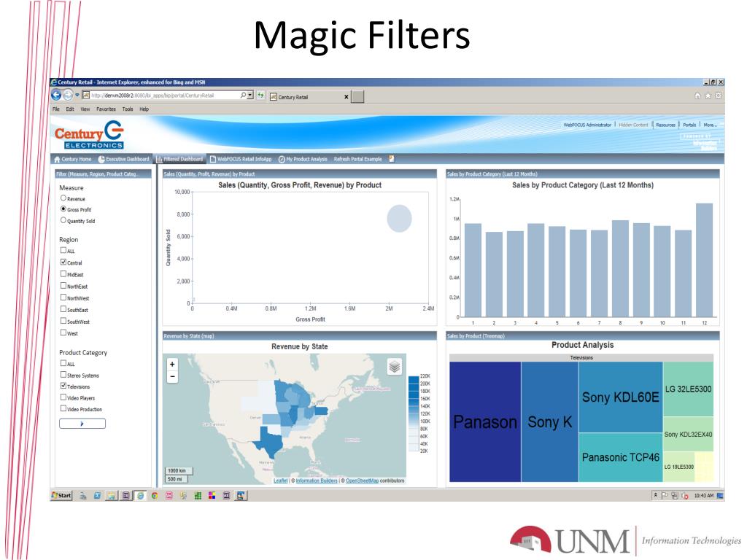Click the magnifier search icon in address bar
The height and width of the screenshot is (560, 747).
tap(243, 96)
